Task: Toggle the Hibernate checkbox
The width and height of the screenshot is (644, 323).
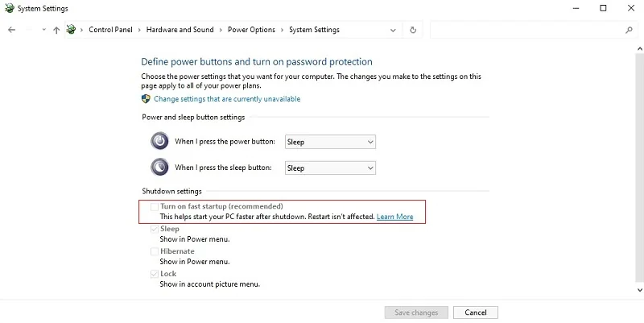Action: pos(154,252)
